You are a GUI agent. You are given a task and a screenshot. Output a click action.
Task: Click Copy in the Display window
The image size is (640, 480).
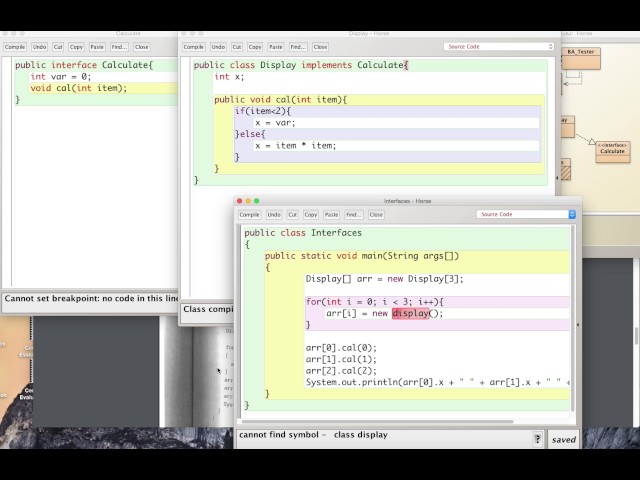[x=255, y=47]
